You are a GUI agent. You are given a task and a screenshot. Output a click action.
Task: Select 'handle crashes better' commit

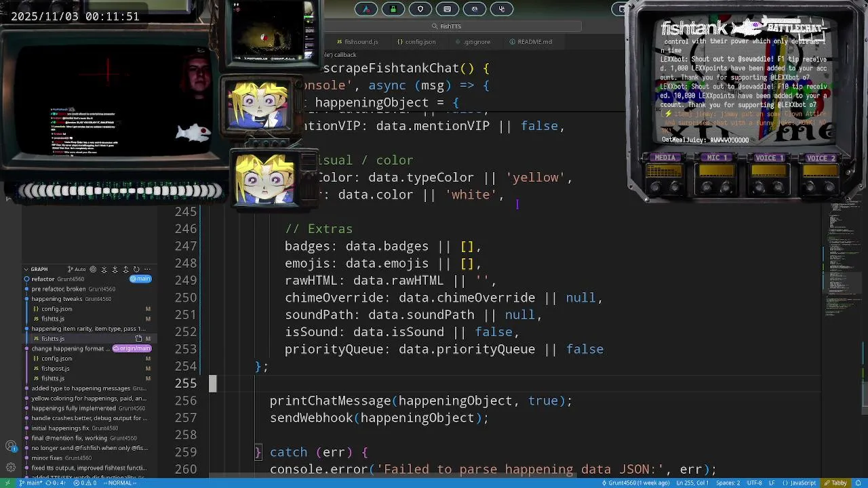88,418
